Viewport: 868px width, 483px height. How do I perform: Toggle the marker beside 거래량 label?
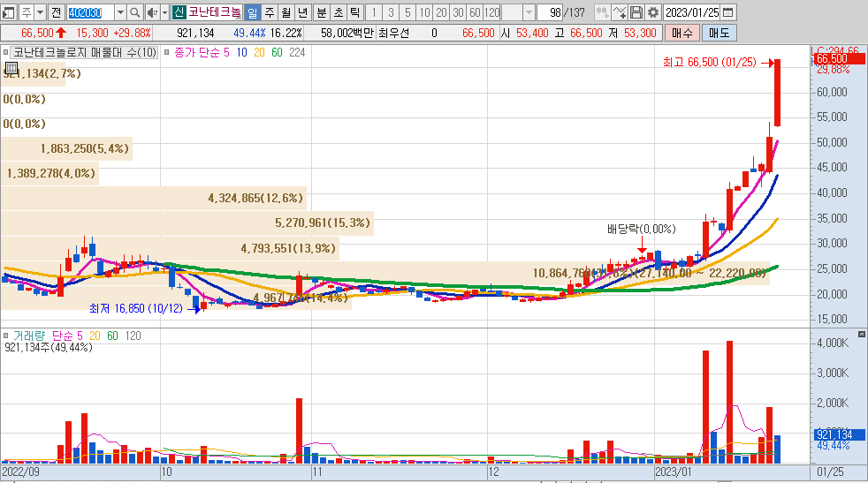(x=5, y=336)
